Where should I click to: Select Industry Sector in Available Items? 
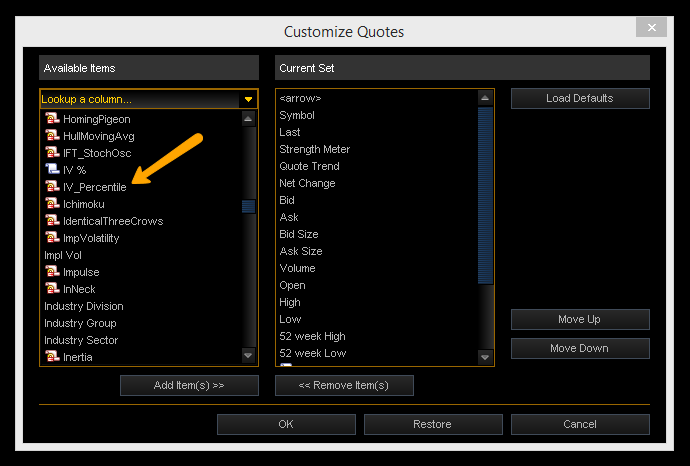pyautogui.click(x=81, y=340)
